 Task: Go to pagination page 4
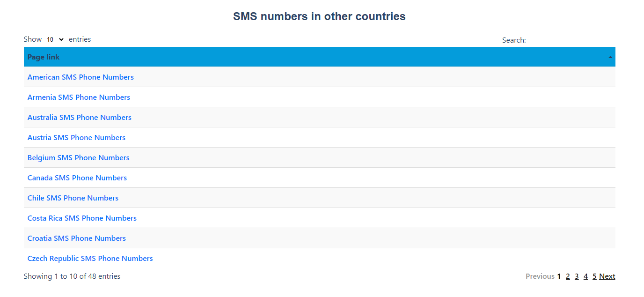click(x=585, y=276)
